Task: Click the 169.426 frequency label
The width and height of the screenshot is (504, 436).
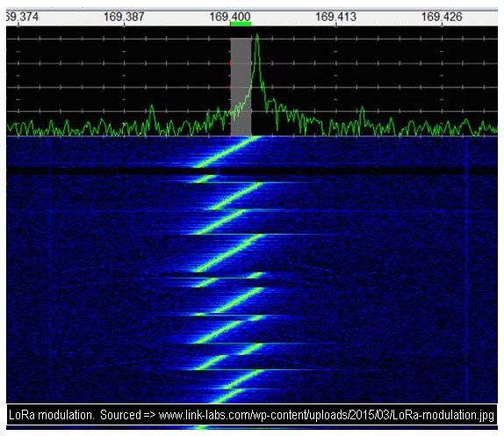Action: click(x=442, y=17)
